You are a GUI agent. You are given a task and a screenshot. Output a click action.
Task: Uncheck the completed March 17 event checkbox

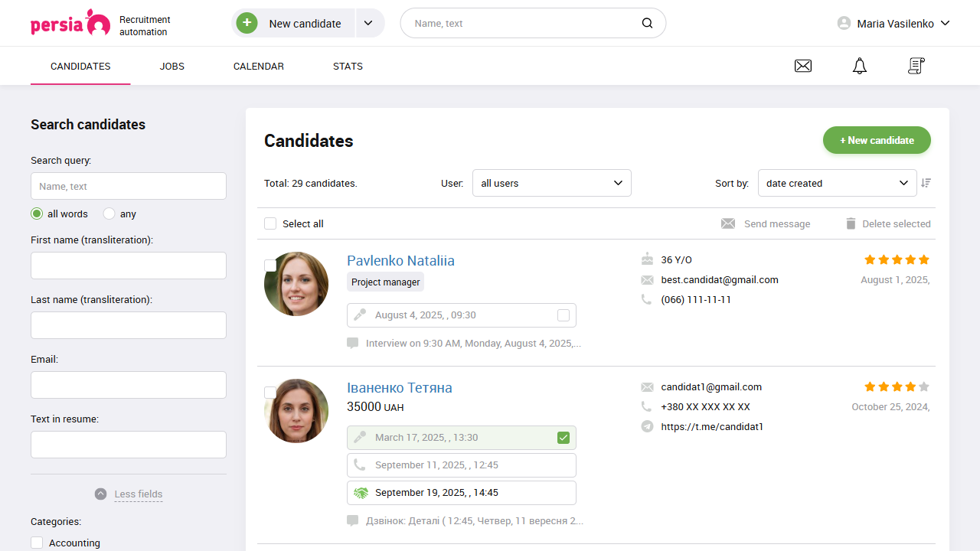point(563,437)
